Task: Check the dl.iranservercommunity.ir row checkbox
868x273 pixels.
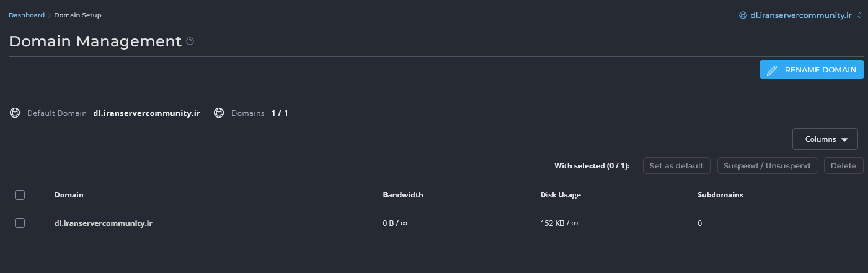Action: [x=20, y=223]
